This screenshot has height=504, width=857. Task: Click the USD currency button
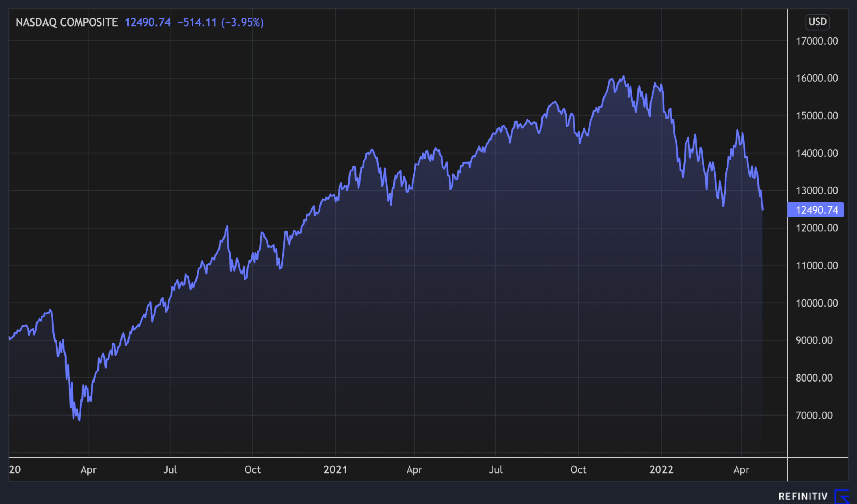click(x=817, y=22)
